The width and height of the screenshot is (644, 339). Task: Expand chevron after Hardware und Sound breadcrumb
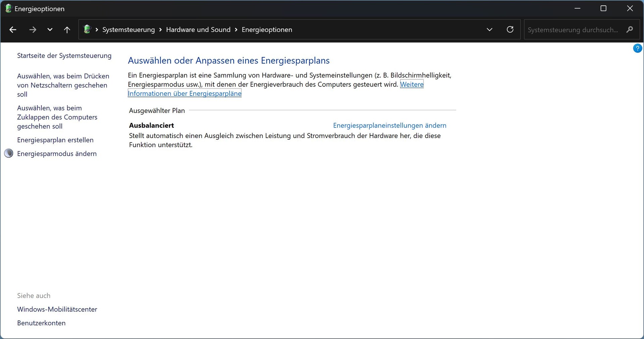(236, 30)
